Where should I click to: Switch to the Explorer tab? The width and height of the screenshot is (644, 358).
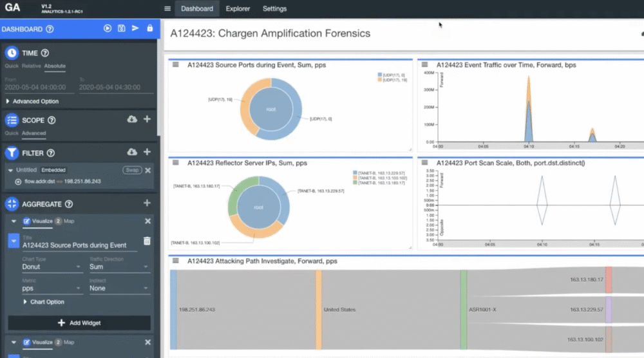click(238, 8)
